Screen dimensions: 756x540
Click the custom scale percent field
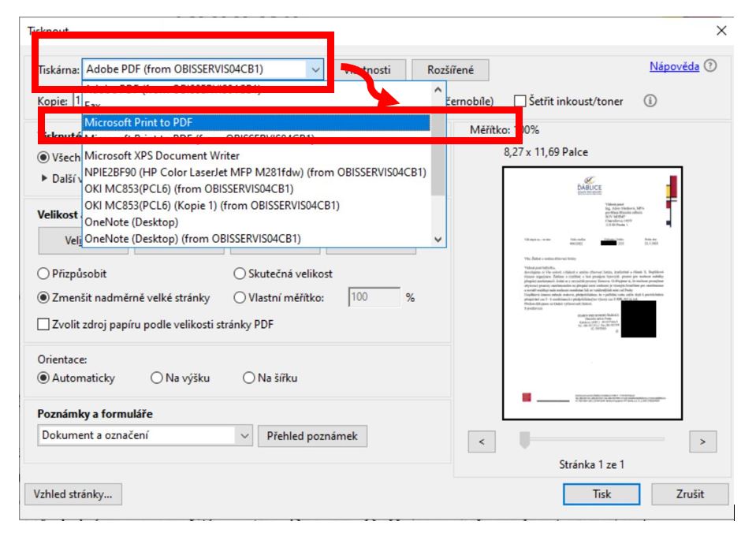(x=374, y=297)
